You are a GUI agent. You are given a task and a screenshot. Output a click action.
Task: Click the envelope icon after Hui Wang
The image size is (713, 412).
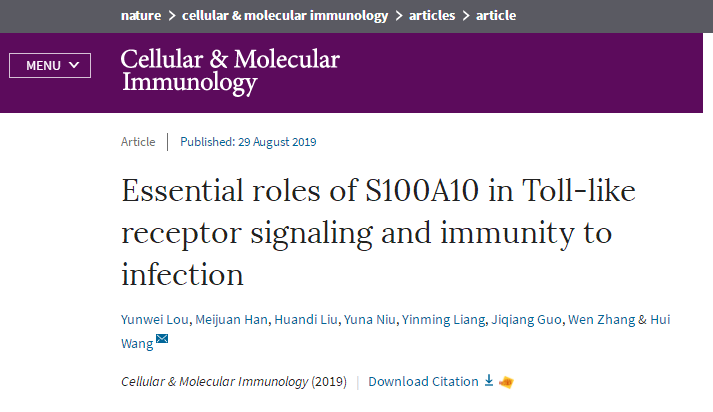pos(162,342)
